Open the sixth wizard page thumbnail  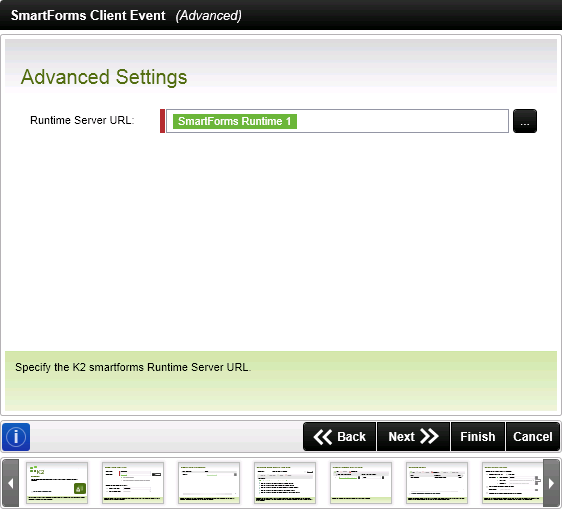pos(437,483)
